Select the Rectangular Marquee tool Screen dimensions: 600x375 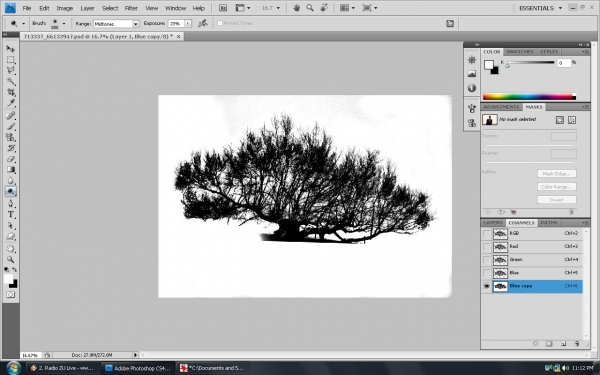point(10,60)
